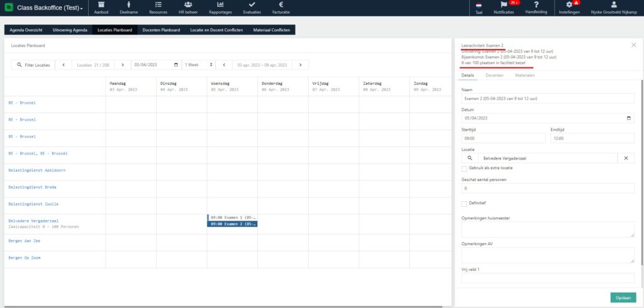
Task: Switch to Docenten Planboard tab
Action: 162,30
